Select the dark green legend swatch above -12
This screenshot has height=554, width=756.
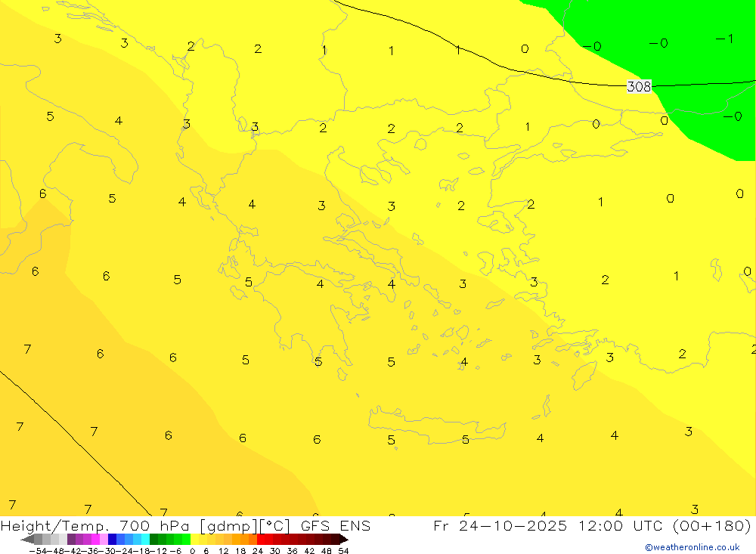[153, 539]
